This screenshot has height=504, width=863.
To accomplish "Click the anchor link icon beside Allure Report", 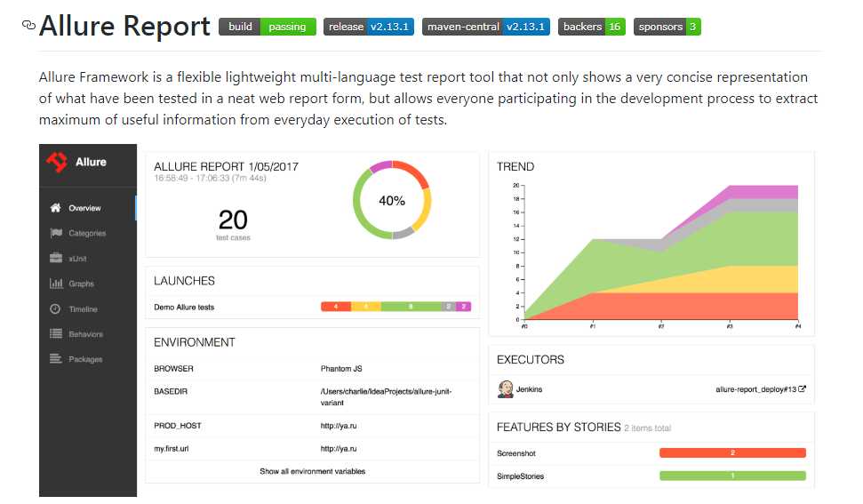I will pos(28,25).
